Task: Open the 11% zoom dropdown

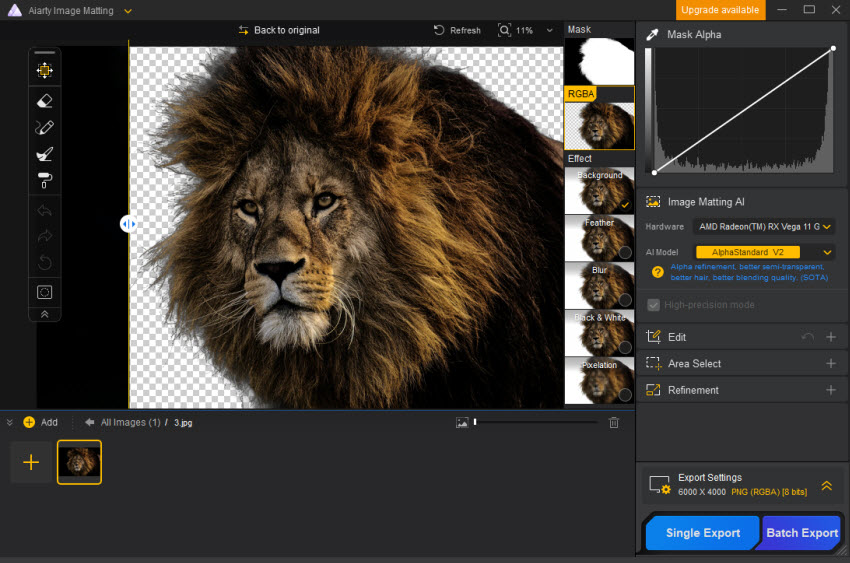Action: coord(550,30)
